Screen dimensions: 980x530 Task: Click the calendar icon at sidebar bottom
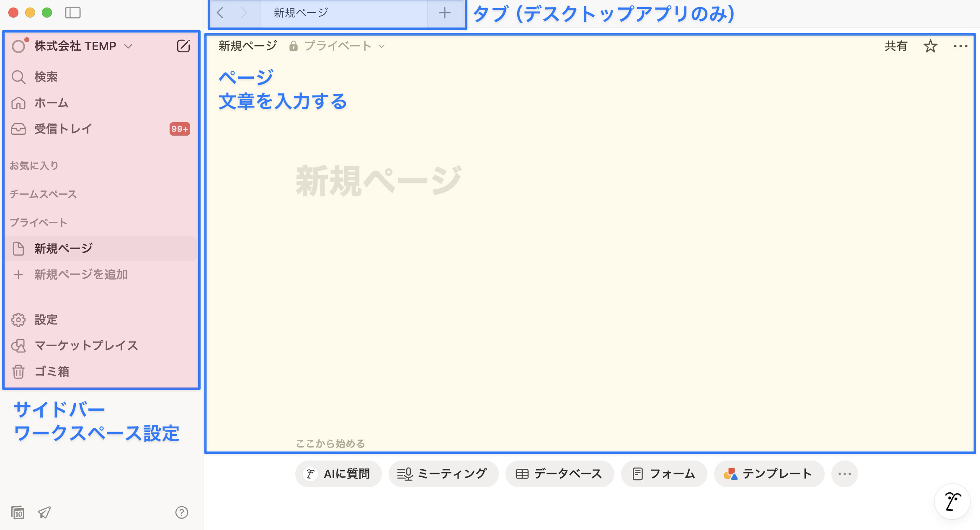pyautogui.click(x=18, y=512)
